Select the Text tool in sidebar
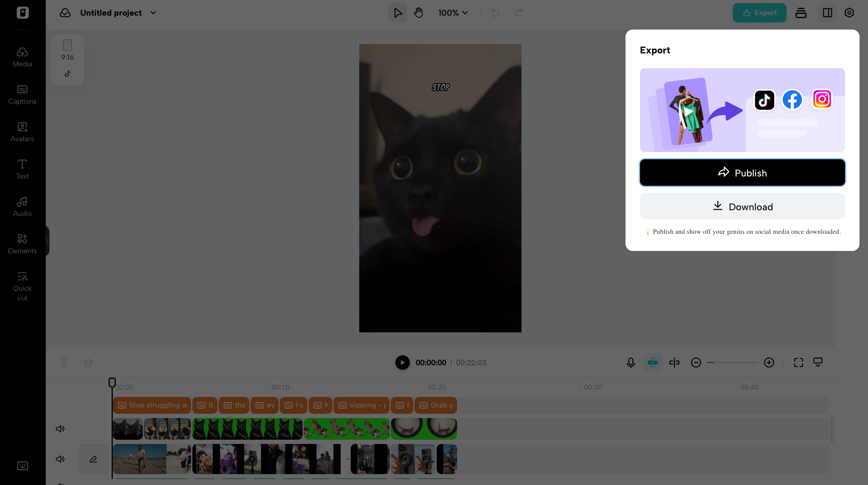The image size is (868, 485). click(22, 169)
